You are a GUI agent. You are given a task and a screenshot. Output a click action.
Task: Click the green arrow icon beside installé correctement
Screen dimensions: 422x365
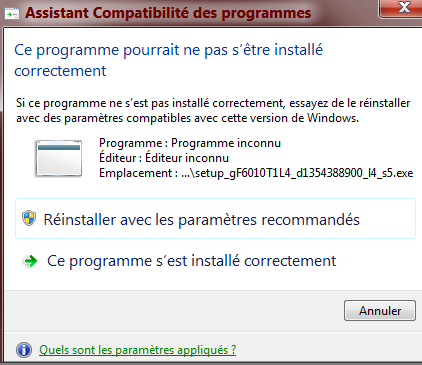(x=30, y=261)
